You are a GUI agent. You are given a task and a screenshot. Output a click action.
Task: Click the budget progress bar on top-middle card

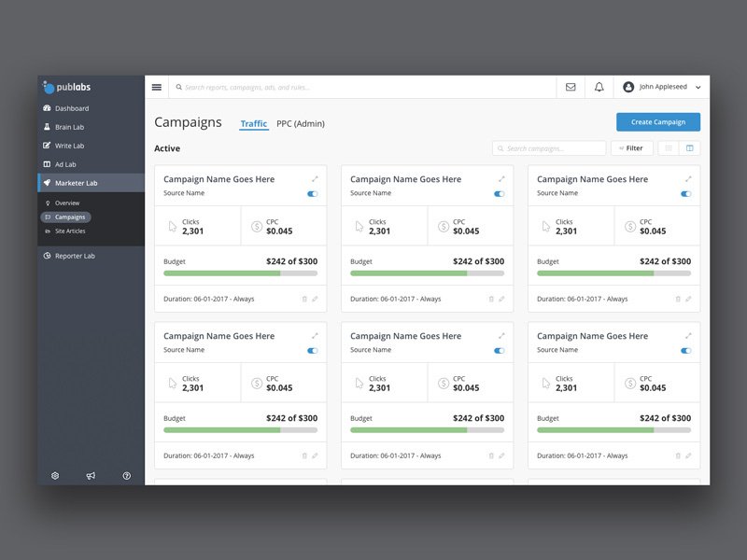[x=428, y=273]
